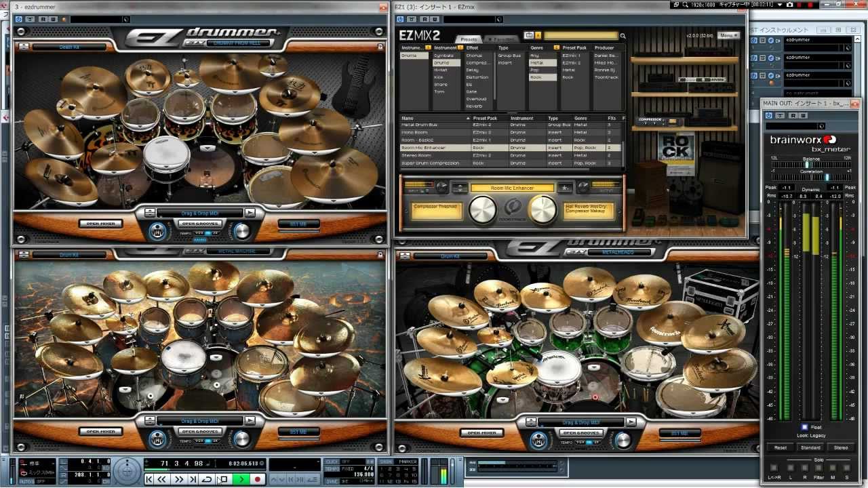
Task: Click the Humanize button in Metalheads window
Action: click(540, 439)
